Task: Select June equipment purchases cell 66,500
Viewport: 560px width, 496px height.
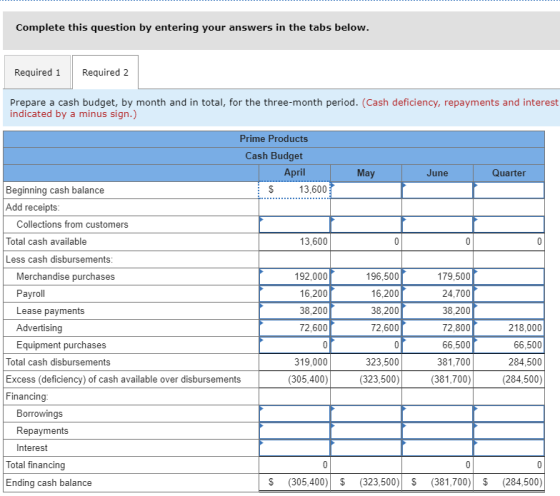Action: tap(438, 345)
